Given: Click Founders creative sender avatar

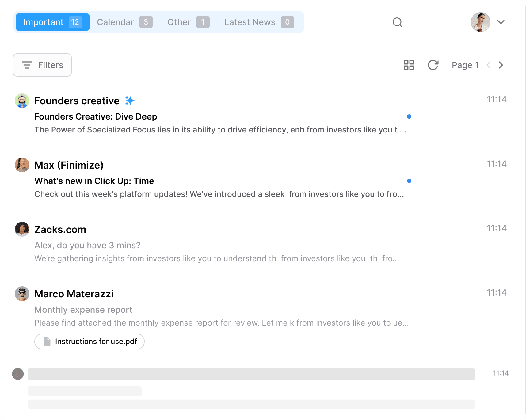Looking at the screenshot, I should click(x=22, y=101).
